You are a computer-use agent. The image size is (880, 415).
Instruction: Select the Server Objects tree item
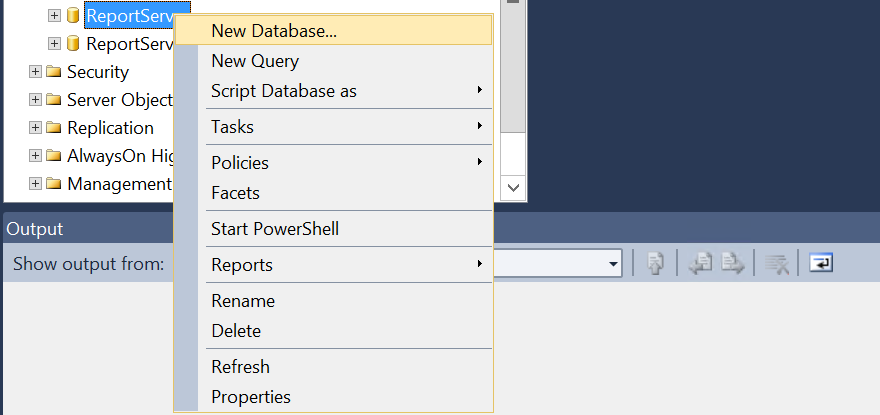click(120, 99)
